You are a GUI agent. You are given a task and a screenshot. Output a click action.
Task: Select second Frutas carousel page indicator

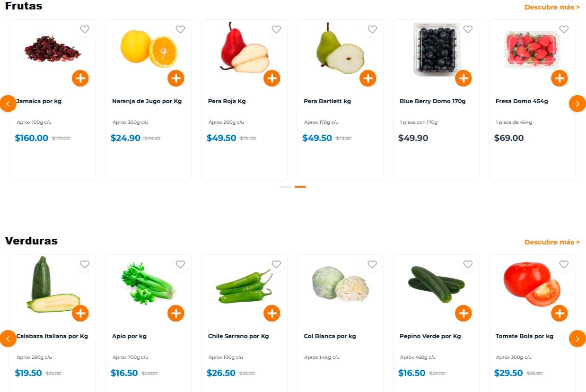point(300,187)
